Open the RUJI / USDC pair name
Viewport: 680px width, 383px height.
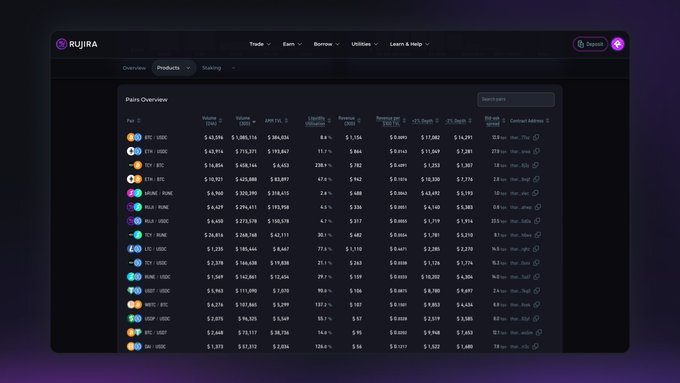157,221
